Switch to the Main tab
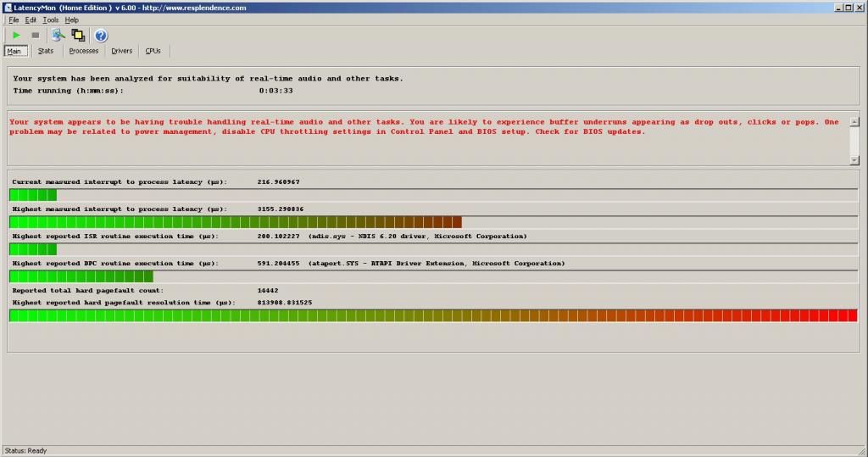Image resolution: width=868 pixels, height=457 pixels. 14,51
